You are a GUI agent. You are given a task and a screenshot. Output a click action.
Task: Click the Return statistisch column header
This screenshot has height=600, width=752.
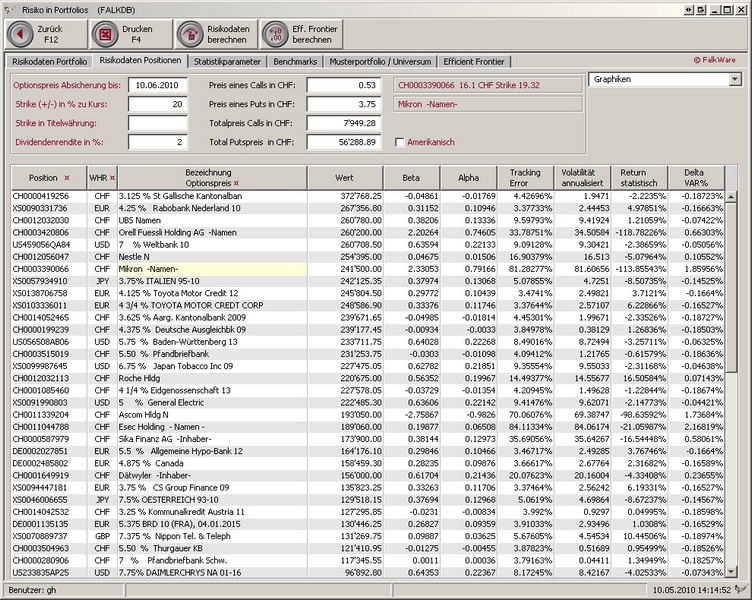(639, 178)
